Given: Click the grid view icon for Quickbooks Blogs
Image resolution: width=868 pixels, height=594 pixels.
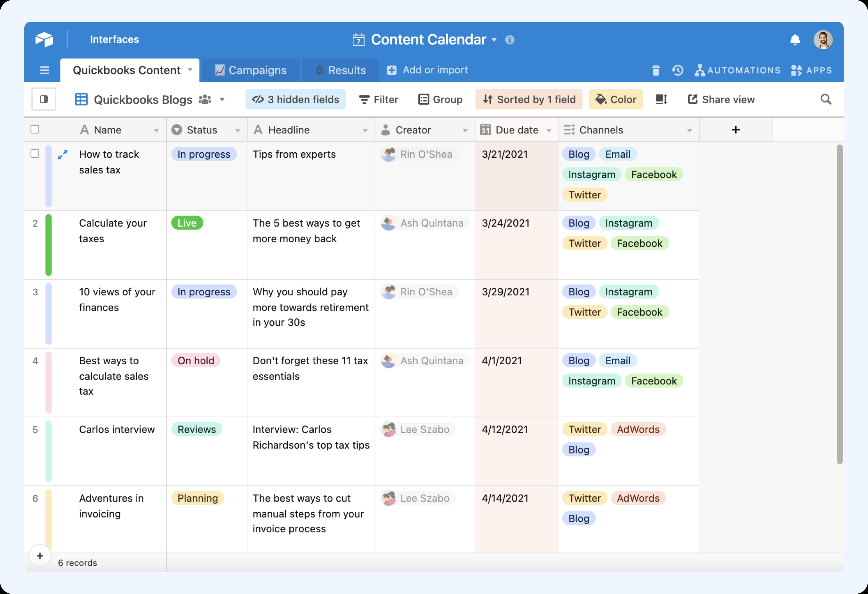Looking at the screenshot, I should pyautogui.click(x=81, y=100).
